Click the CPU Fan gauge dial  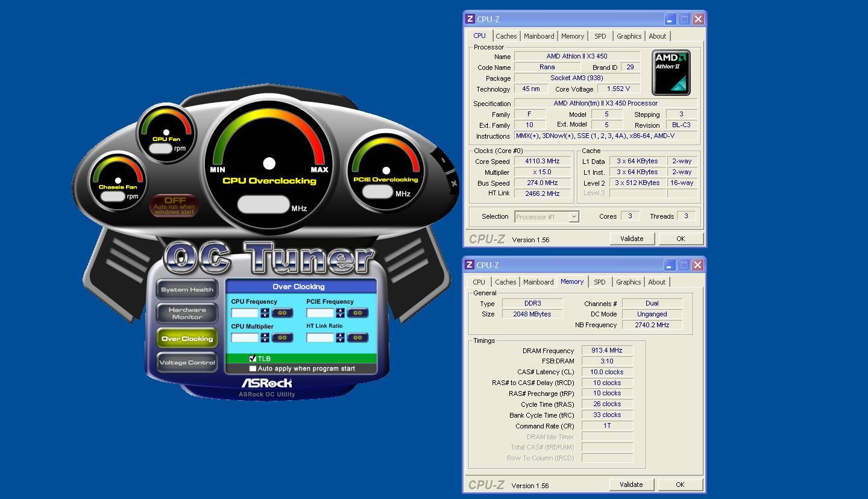point(166,133)
